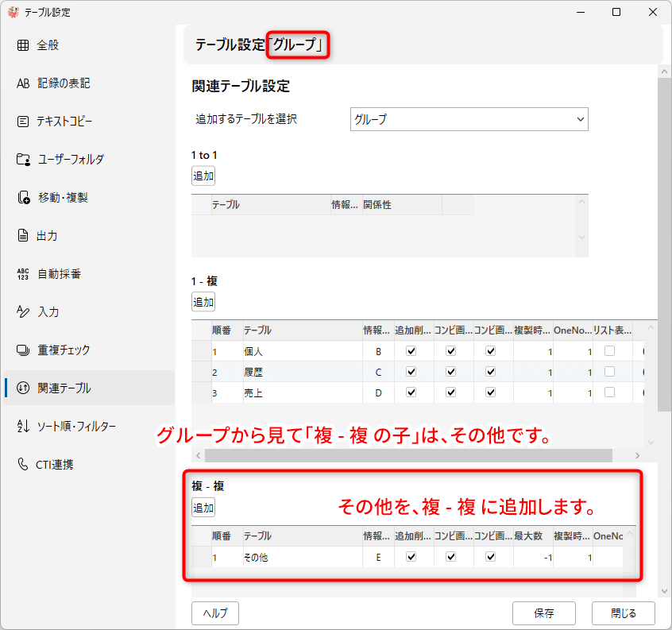
Task: Open the 入力 settings section
Action: coord(48,312)
